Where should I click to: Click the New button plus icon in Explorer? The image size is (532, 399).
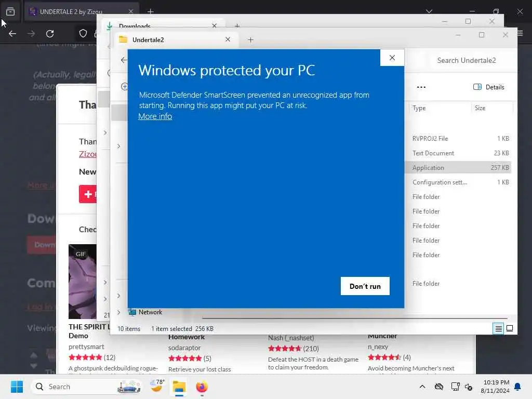click(x=124, y=87)
